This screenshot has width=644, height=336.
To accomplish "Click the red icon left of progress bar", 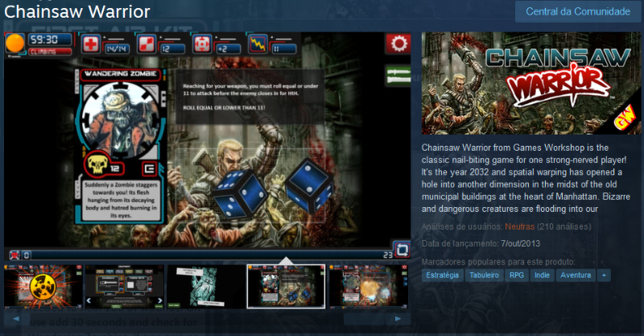I will (x=14, y=255).
